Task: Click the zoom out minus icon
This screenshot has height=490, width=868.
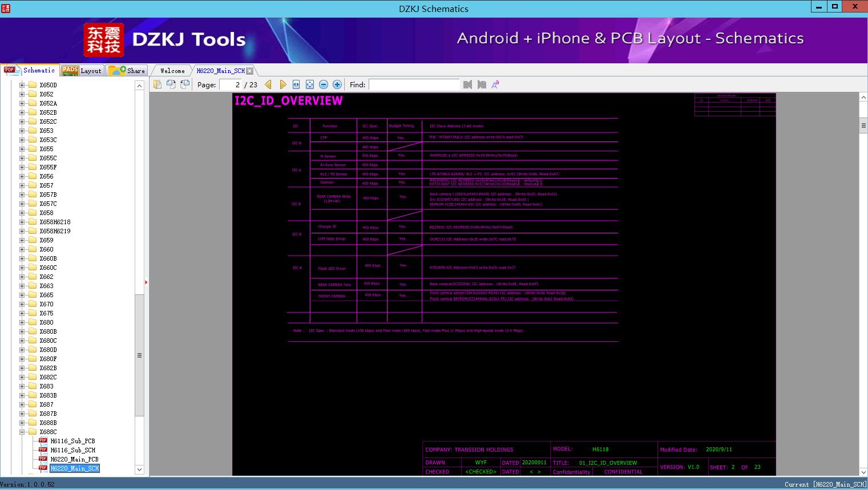Action: coord(323,84)
